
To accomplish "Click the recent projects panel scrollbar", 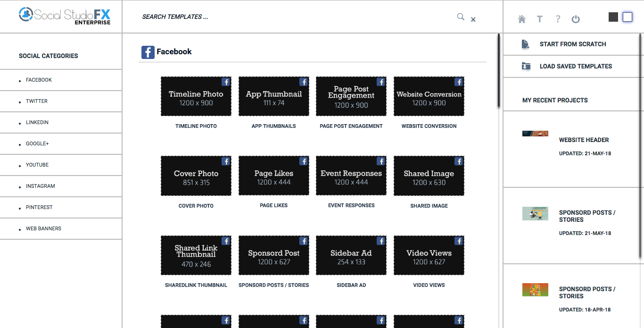I will 641,146.
